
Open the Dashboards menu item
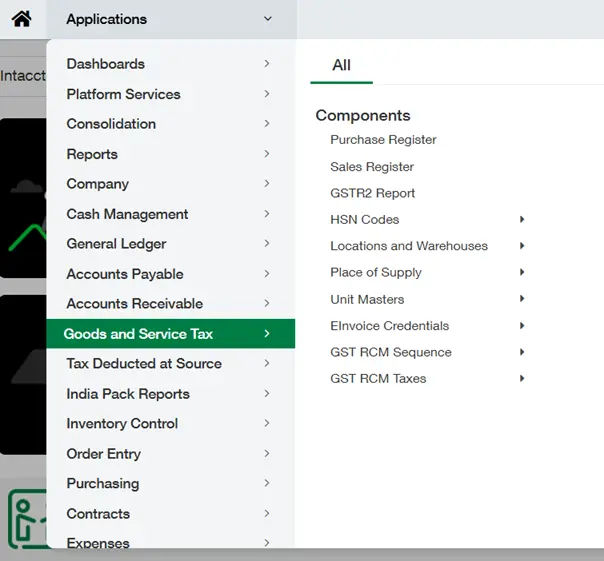coord(106,64)
